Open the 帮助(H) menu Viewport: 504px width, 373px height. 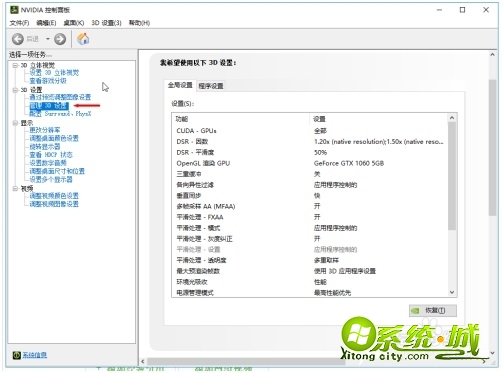click(x=139, y=23)
